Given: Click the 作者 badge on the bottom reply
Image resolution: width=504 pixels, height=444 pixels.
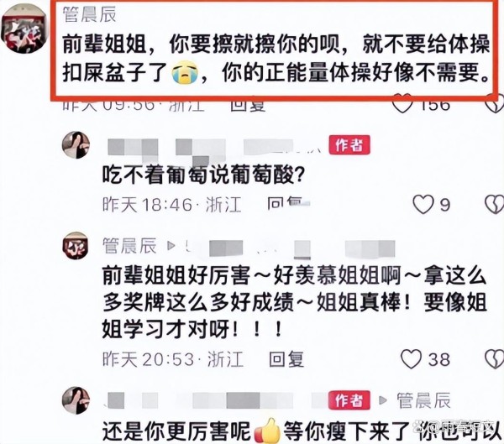Looking at the screenshot, I should click(349, 400).
